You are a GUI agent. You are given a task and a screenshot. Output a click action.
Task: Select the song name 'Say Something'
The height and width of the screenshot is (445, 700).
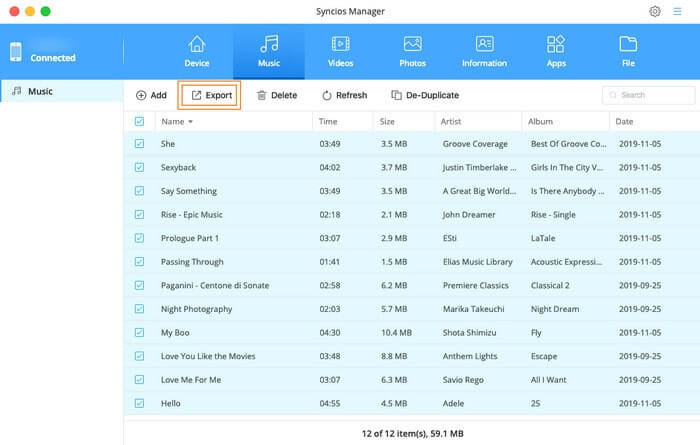pos(189,191)
